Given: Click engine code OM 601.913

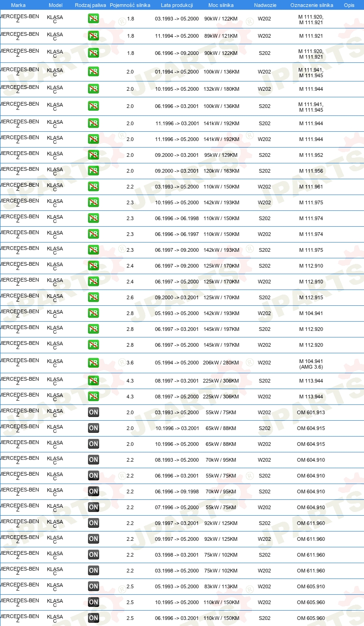Looking at the screenshot, I should pos(311,412).
